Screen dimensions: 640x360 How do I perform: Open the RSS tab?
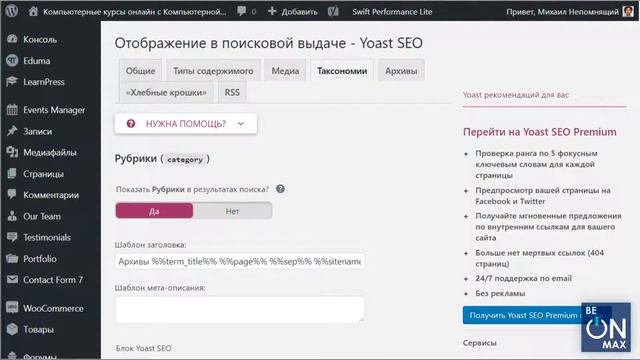tap(232, 92)
